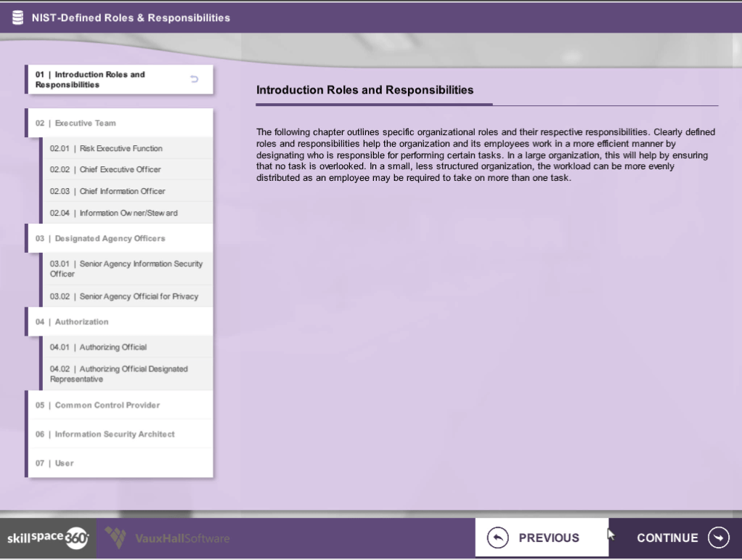Click the VauxHall Software logo
Viewport: 742px width, 560px height.
tap(168, 538)
